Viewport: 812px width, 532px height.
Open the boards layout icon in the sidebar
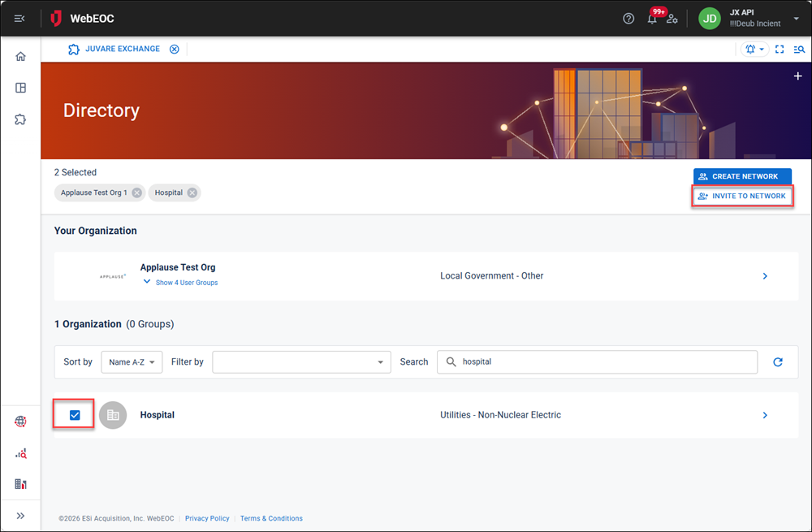(x=21, y=88)
